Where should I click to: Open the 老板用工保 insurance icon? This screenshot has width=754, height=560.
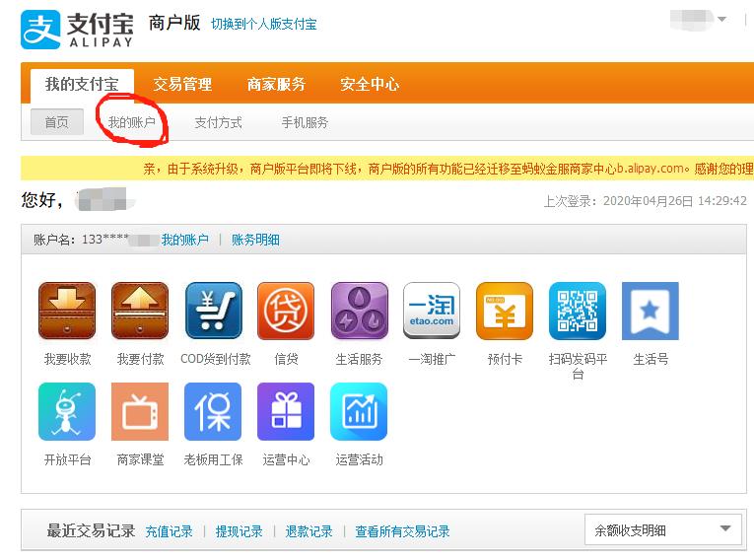[213, 411]
